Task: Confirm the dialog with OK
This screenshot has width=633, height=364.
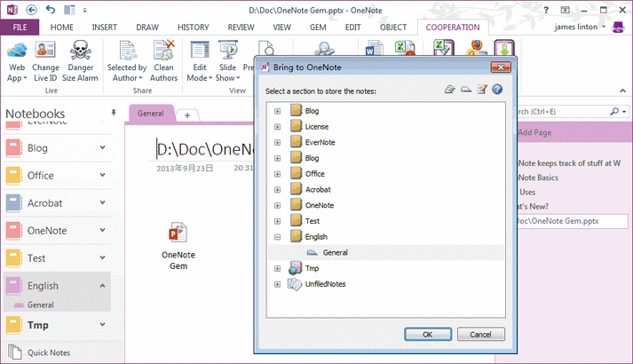Action: 428,334
